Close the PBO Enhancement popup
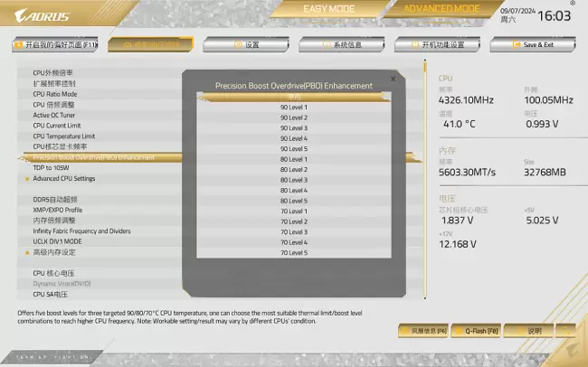 pyautogui.click(x=392, y=79)
